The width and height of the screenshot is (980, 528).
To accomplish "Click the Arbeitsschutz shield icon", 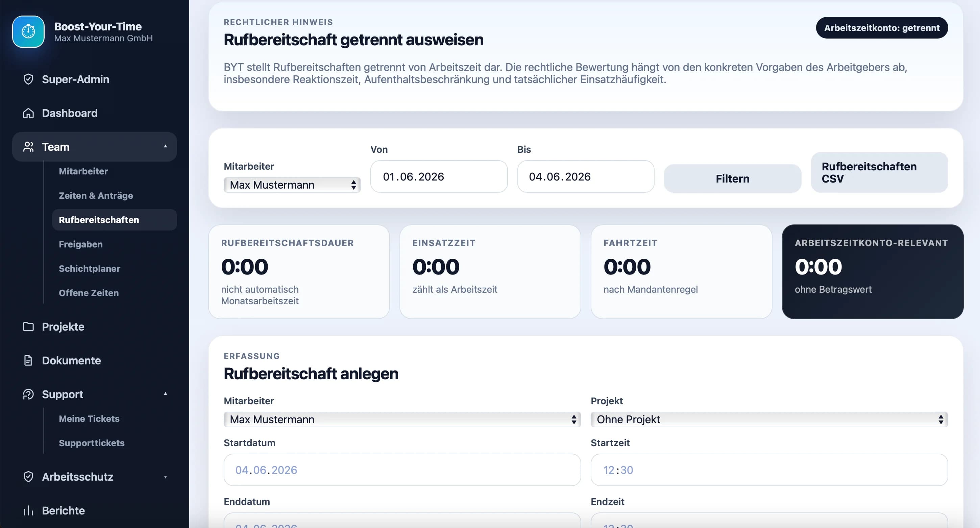I will [x=28, y=477].
